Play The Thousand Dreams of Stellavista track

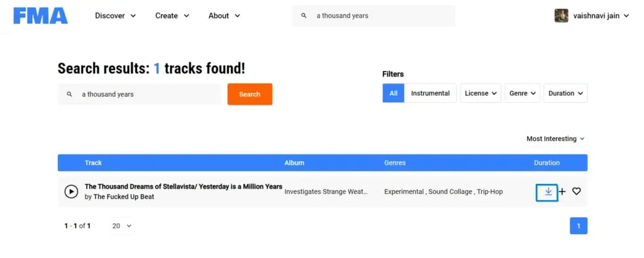tap(71, 191)
